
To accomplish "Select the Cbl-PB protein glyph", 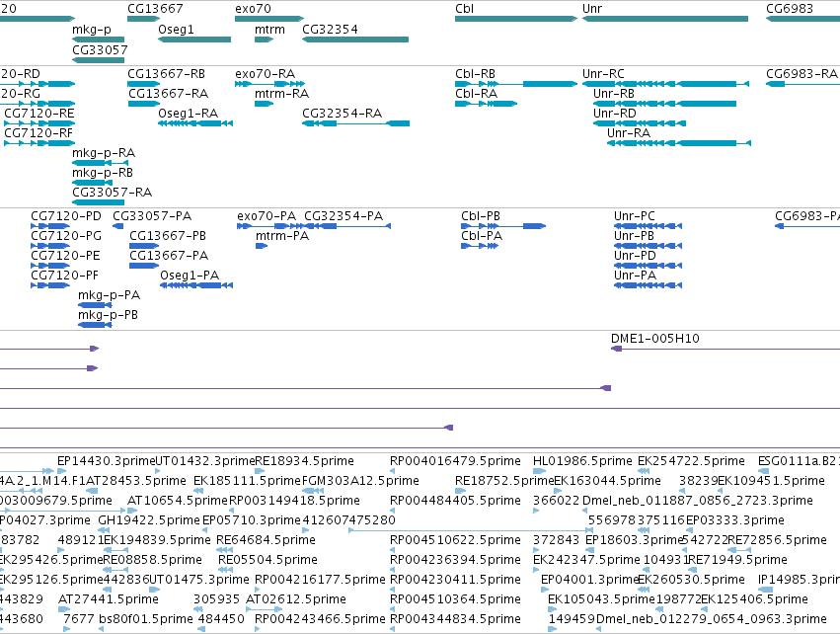I will [503, 226].
